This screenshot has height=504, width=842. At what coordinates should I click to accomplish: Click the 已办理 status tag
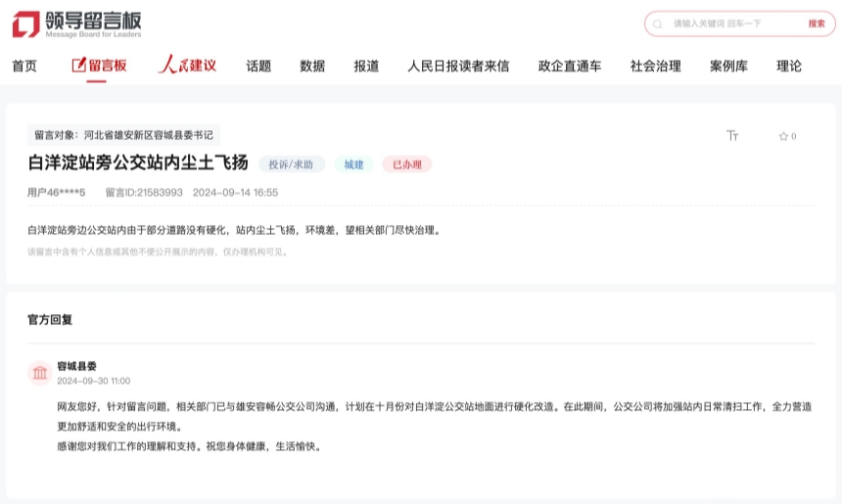(x=407, y=164)
